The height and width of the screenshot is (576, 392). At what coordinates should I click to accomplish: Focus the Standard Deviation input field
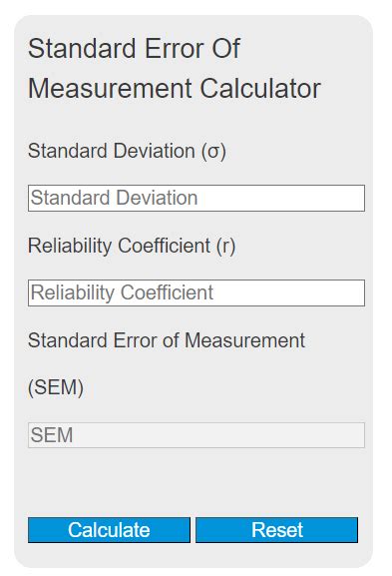pos(196,198)
